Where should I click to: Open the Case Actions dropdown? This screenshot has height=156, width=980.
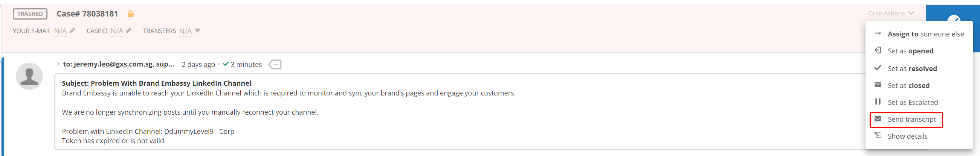891,13
